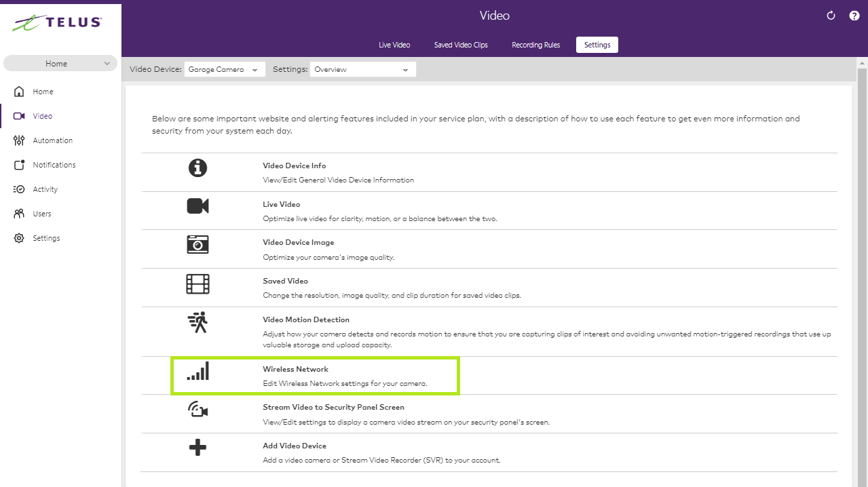Click the TELUS logo
868x487 pixels.
pyautogui.click(x=57, y=22)
